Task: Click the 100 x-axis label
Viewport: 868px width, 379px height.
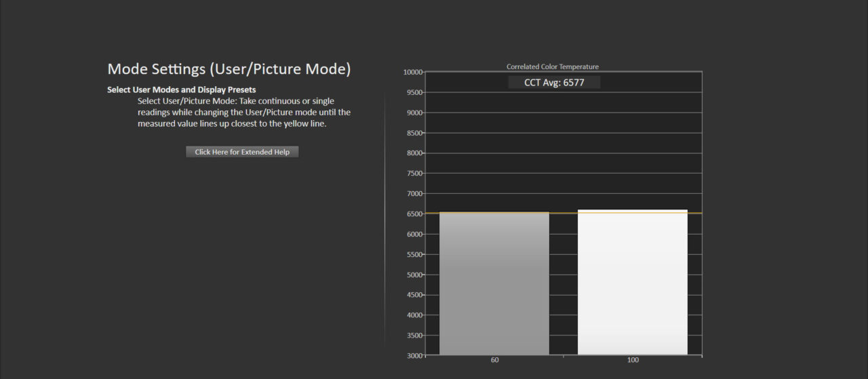Action: click(x=633, y=360)
